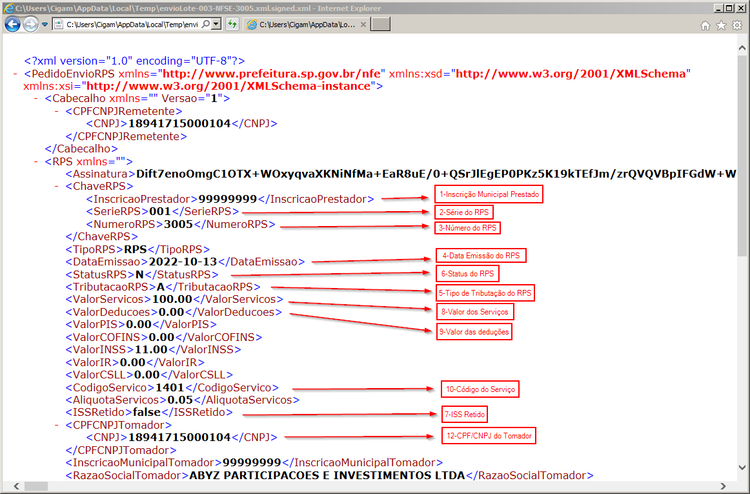This screenshot has height=494, width=750.
Task: Collapse the Cabecalho node
Action: (x=36, y=99)
